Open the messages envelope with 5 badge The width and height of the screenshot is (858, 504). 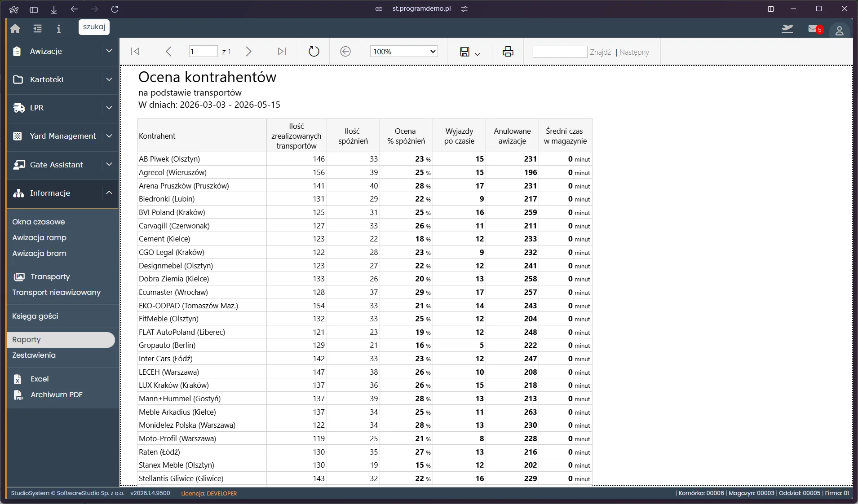[815, 29]
